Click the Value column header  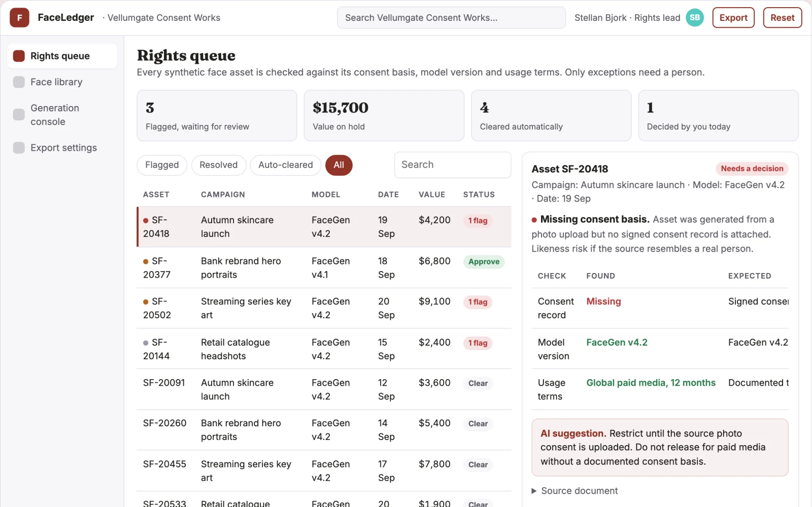pos(432,195)
